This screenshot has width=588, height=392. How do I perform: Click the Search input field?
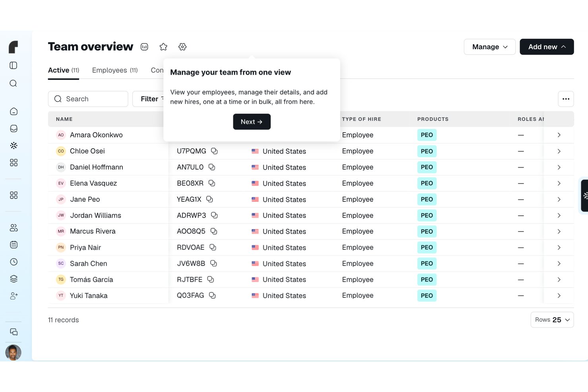[88, 99]
